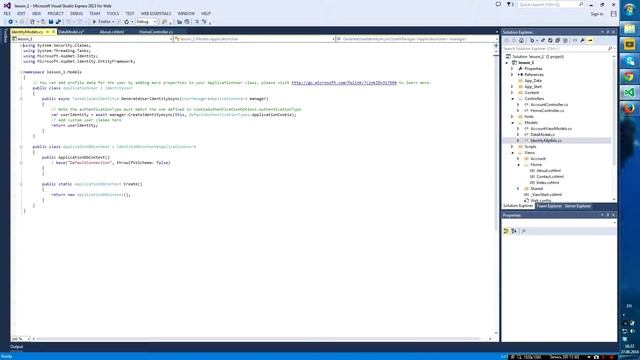Click the Save button in the toolbar
The width and height of the screenshot is (640, 360).
(51, 22)
